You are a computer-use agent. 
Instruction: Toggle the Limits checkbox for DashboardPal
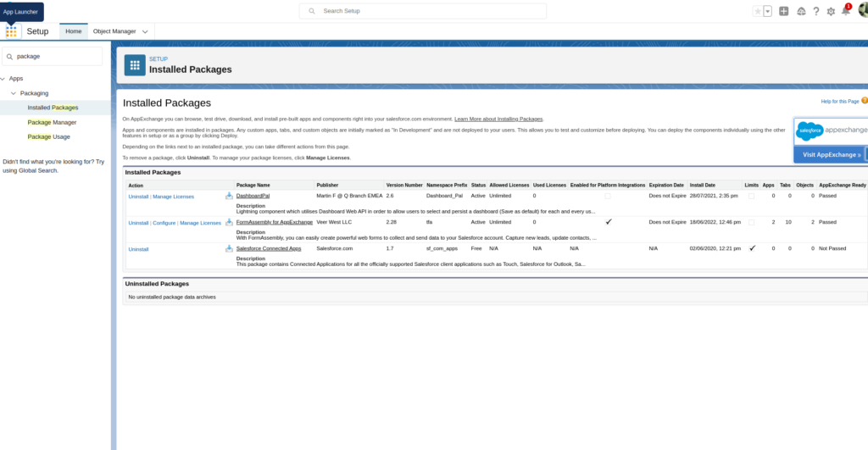[x=751, y=196]
